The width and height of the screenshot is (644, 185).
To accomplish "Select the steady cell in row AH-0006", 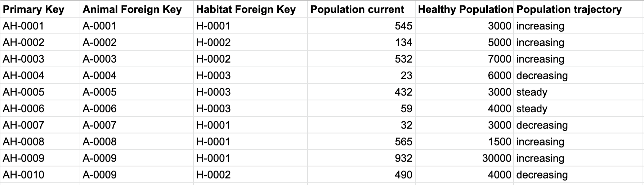I will point(578,109).
